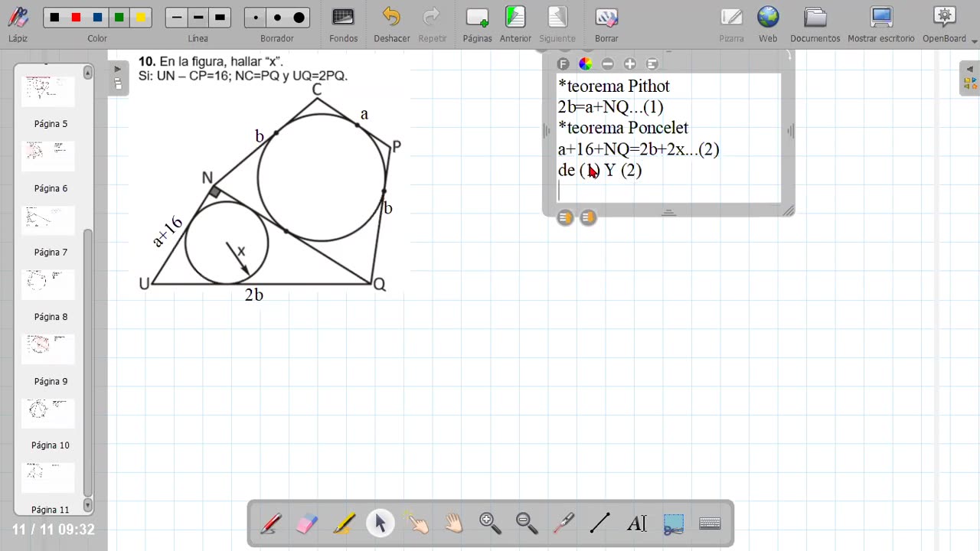The height and width of the screenshot is (551, 980).
Task: Select the straight line drawing tool
Action: (600, 523)
